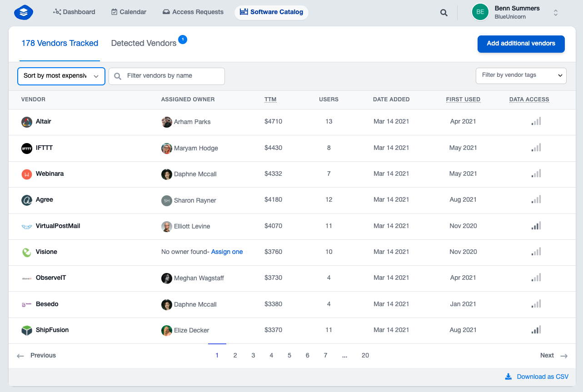Click the Besedo vendor logo
Screen dimensions: 583x392
27,304
